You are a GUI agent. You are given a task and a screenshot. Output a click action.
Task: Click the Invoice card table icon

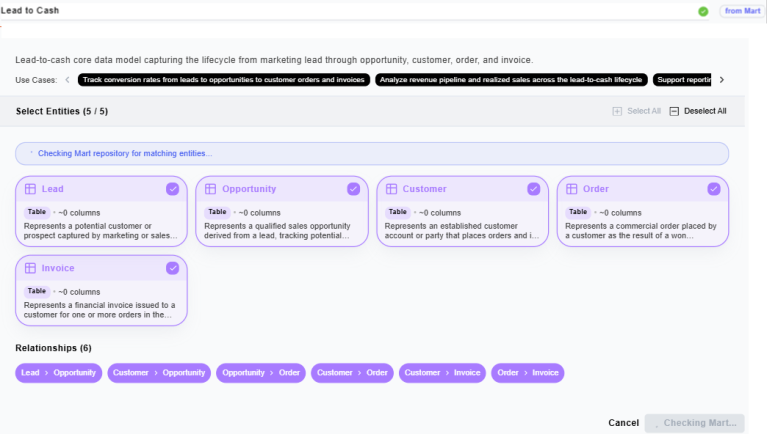point(30,268)
